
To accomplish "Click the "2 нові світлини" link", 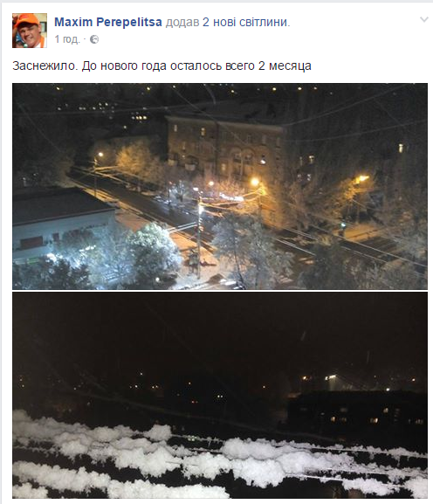I will pos(245,22).
